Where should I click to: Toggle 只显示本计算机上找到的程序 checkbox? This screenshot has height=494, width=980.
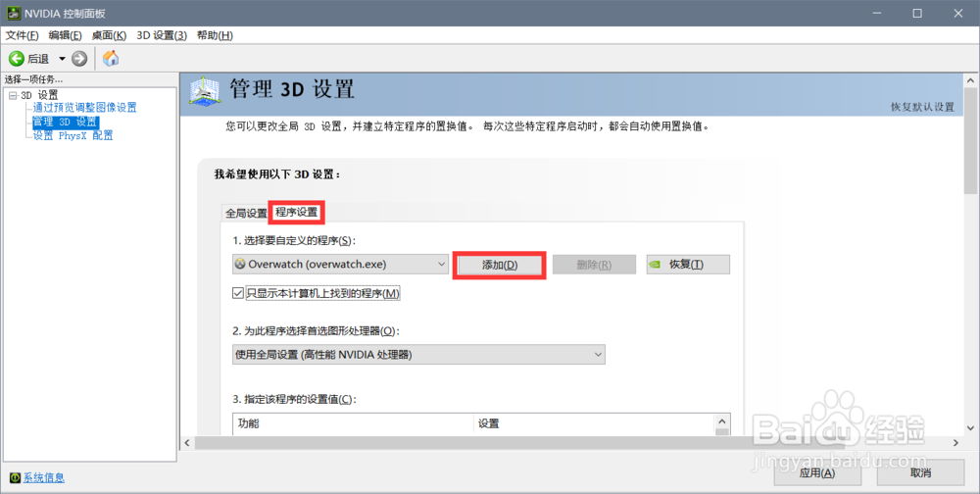[x=237, y=293]
